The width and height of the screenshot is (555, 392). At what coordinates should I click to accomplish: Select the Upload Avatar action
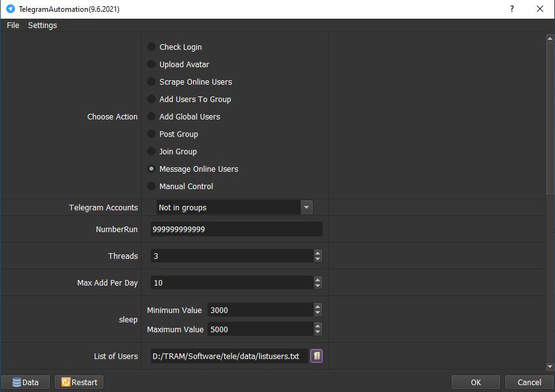click(178, 64)
